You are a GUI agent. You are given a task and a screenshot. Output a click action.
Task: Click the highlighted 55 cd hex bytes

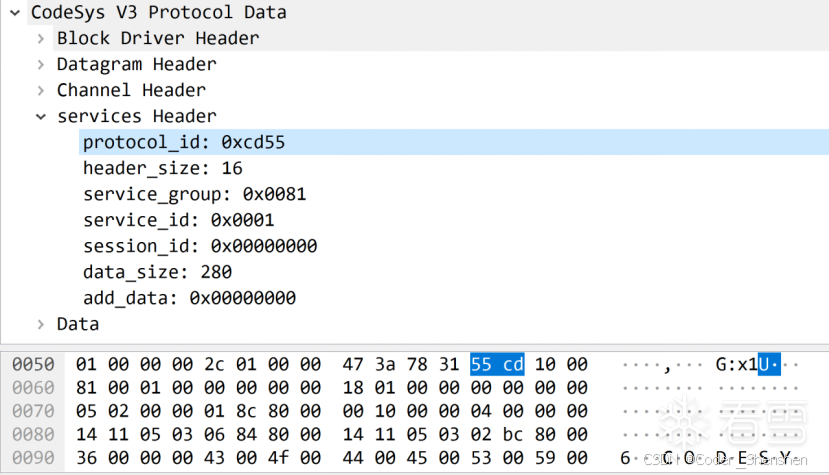tap(497, 364)
